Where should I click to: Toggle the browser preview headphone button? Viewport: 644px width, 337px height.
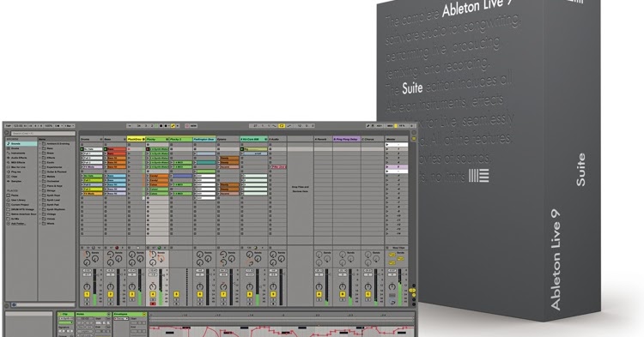(14, 304)
